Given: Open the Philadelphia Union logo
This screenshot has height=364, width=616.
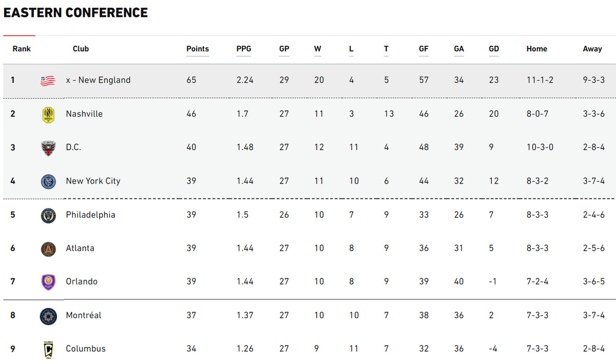Looking at the screenshot, I should pos(48,215).
